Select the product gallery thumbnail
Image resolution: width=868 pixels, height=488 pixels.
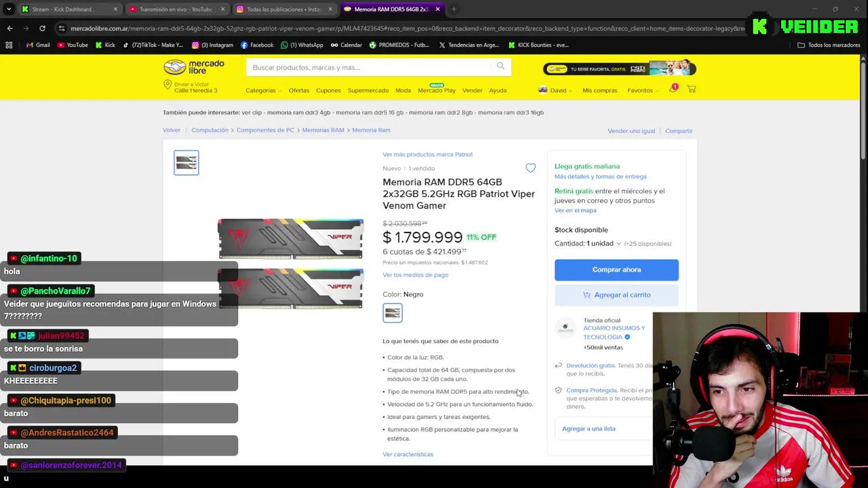pos(186,163)
